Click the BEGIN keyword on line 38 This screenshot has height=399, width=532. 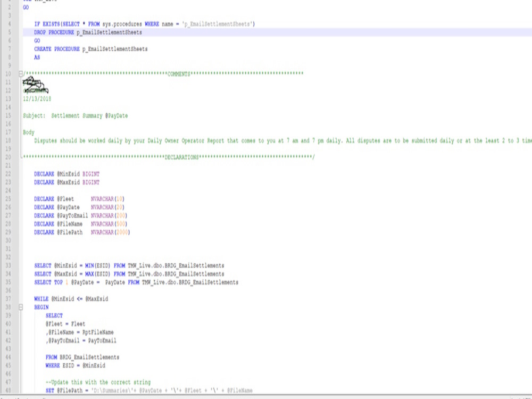pyautogui.click(x=41, y=307)
